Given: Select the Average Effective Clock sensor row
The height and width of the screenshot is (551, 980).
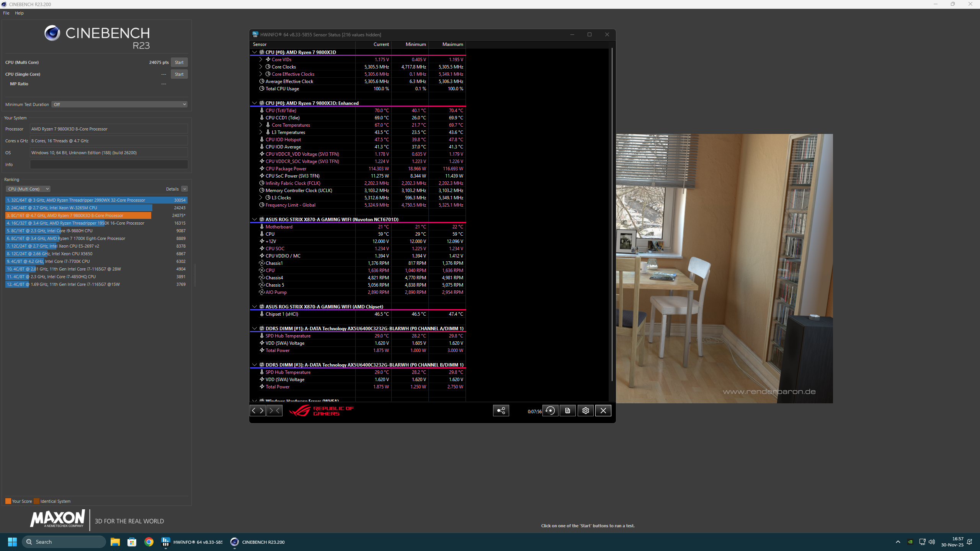Looking at the screenshot, I should [358, 81].
